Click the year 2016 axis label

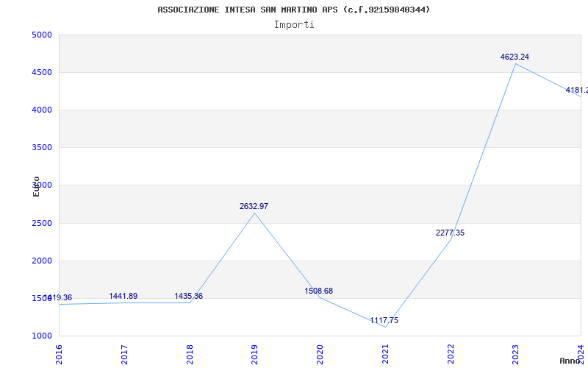pyautogui.click(x=59, y=355)
